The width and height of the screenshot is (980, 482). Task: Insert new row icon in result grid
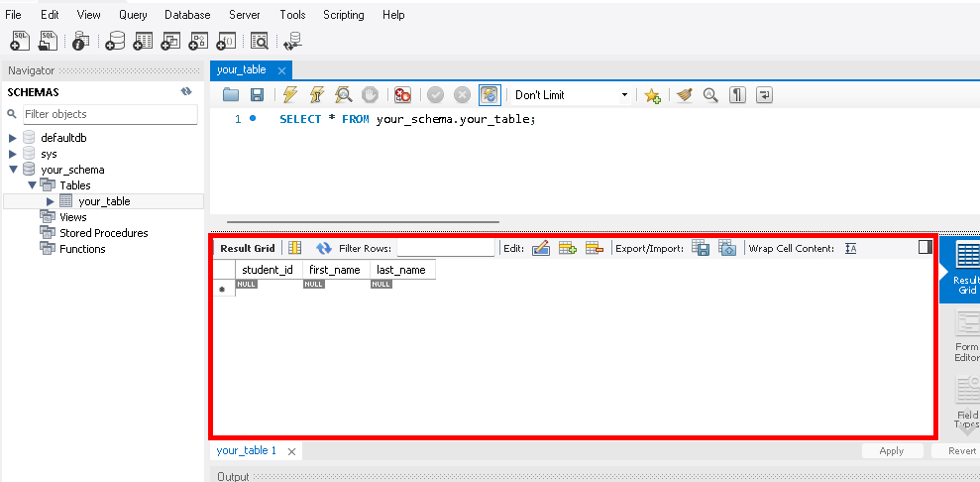(568, 248)
